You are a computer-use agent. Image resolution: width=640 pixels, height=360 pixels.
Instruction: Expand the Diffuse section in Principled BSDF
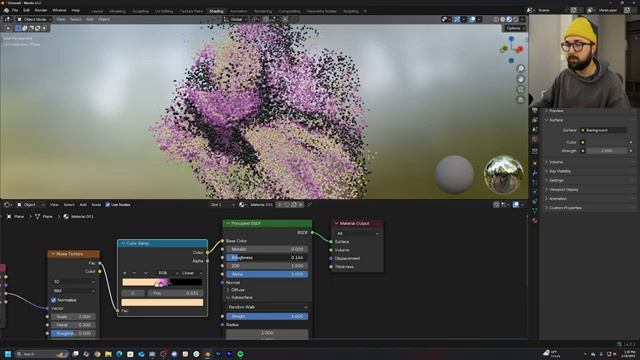pos(238,290)
